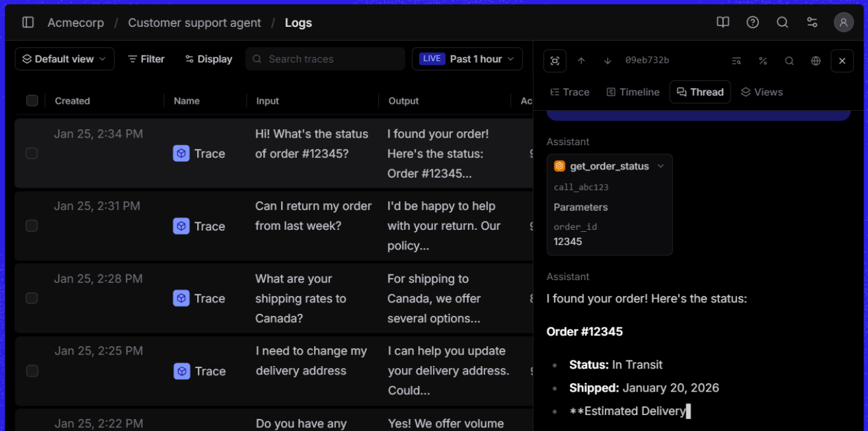Check the row for Jan 25, 2:28 PM

pos(32,298)
